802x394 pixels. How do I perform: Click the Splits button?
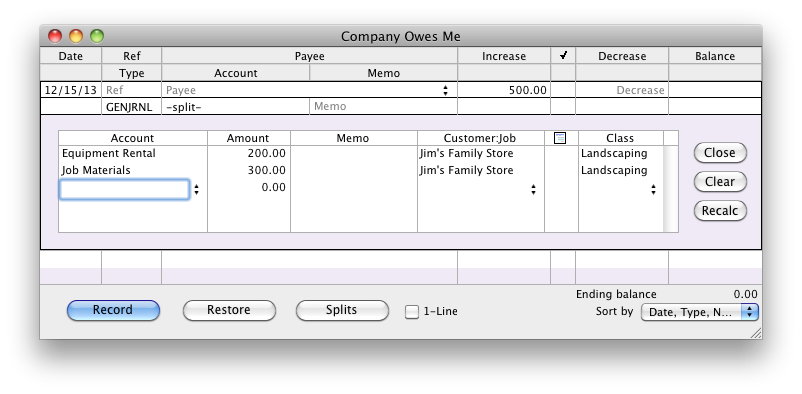point(342,310)
